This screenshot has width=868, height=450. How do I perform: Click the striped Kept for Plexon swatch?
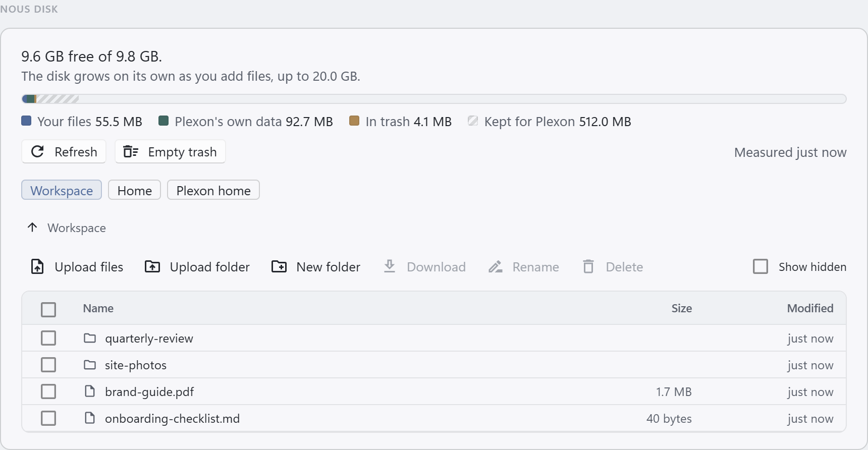(x=473, y=121)
